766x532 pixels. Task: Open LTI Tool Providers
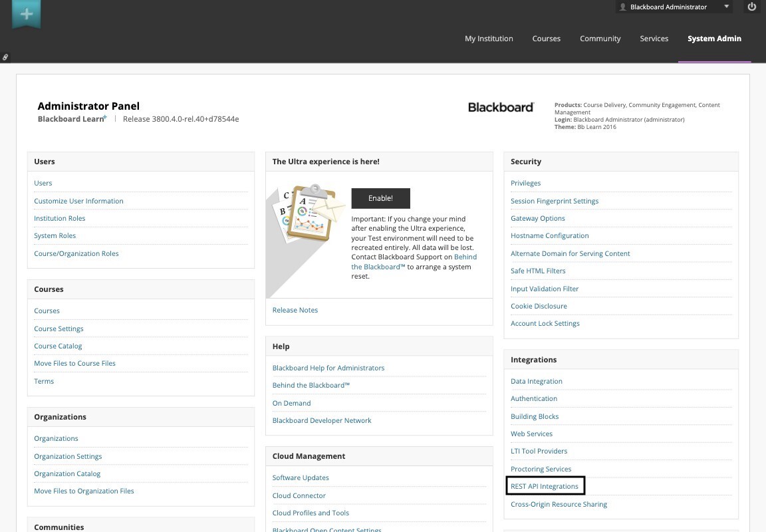(539, 452)
